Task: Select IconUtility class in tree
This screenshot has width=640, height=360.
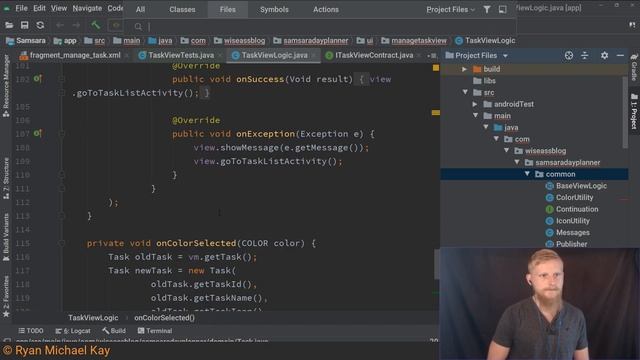Action: pyautogui.click(x=573, y=221)
